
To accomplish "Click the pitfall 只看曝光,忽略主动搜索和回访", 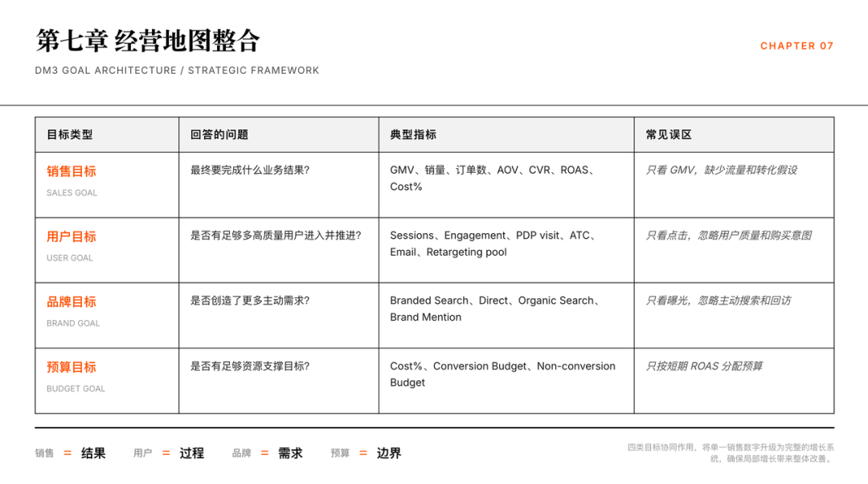I will tap(718, 301).
